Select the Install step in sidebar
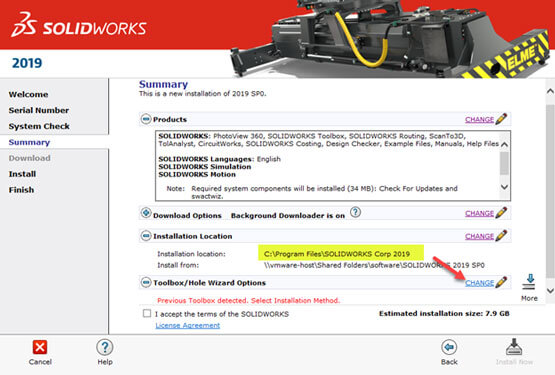Image resolution: width=555 pixels, height=375 pixels. 22,174
